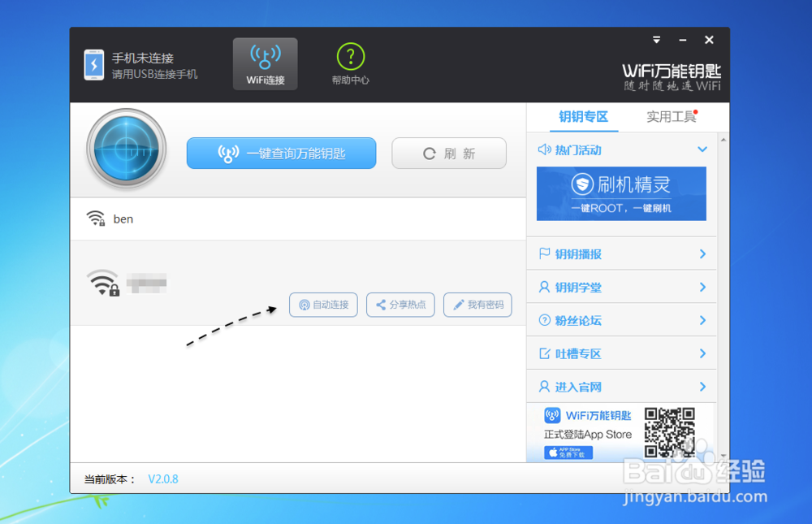The image size is (812, 524).
Task: Close the WiFi万能钥匙 window
Action: [x=710, y=40]
